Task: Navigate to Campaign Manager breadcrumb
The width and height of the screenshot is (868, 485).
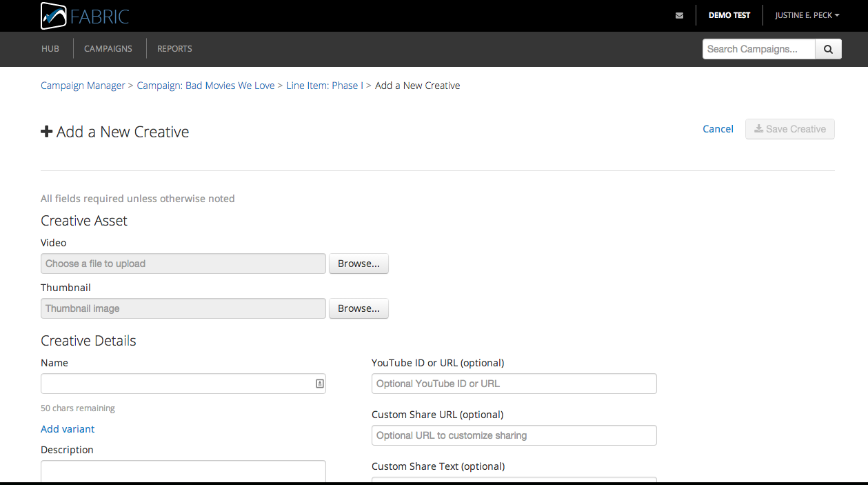Action: [83, 86]
